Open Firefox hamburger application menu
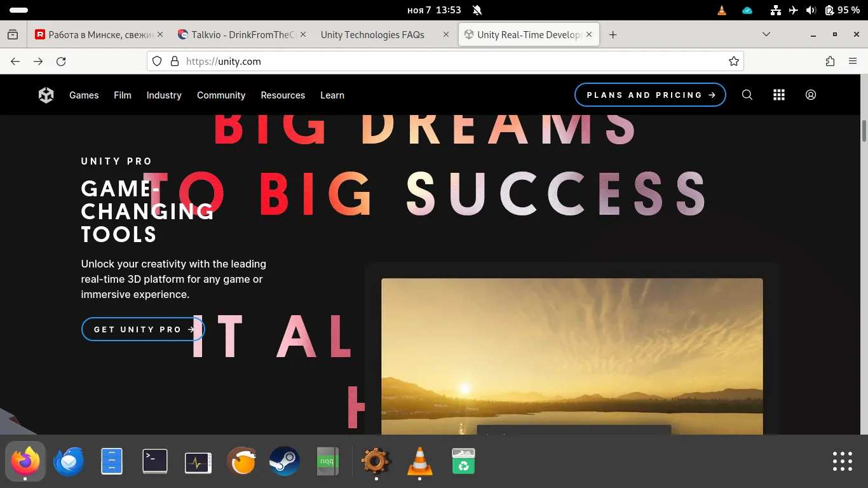This screenshot has height=488, width=868. coord(853,62)
